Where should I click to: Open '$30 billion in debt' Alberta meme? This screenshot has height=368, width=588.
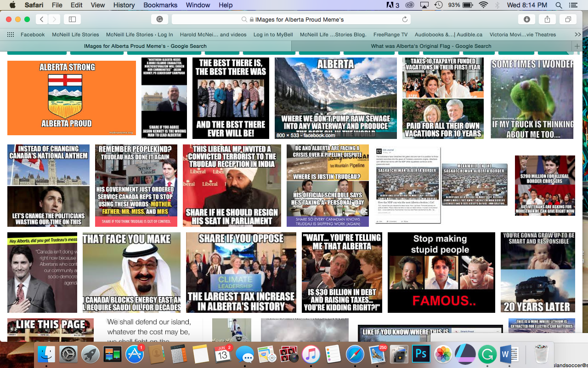(342, 272)
